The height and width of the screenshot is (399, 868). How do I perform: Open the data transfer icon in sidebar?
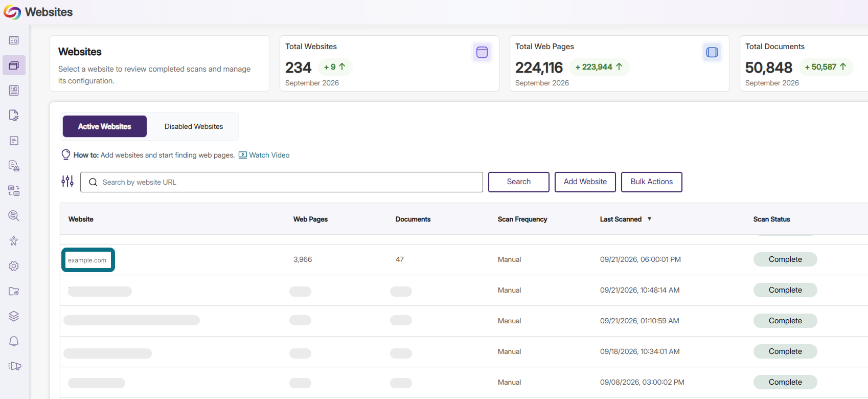[x=14, y=191]
